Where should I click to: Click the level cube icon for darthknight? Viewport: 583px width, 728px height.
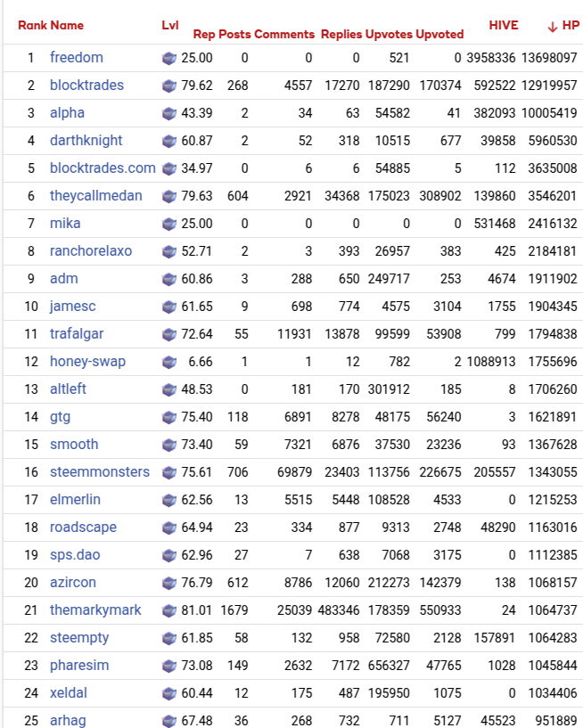pos(169,141)
